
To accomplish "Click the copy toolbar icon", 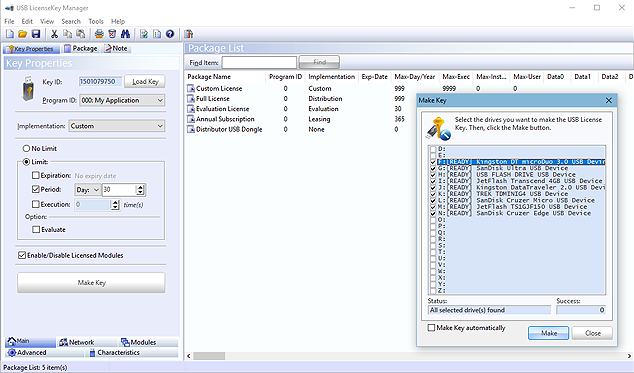I will pyautogui.click(x=68, y=34).
